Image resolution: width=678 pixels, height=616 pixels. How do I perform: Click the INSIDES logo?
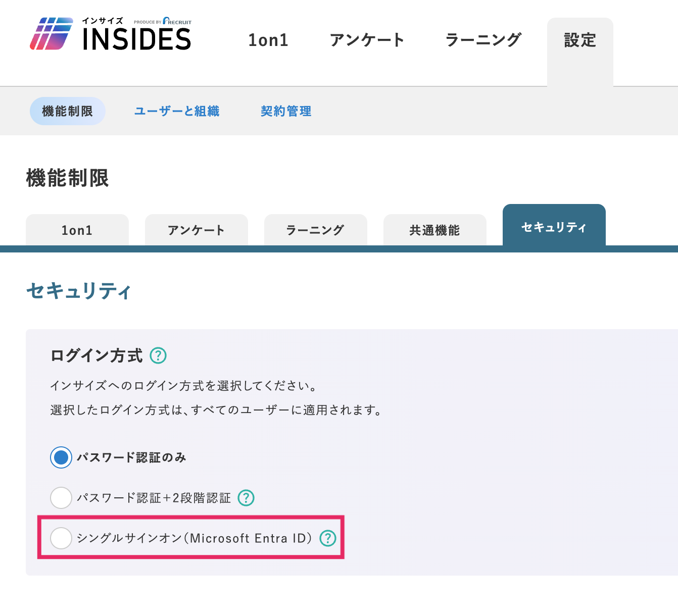pyautogui.click(x=111, y=34)
